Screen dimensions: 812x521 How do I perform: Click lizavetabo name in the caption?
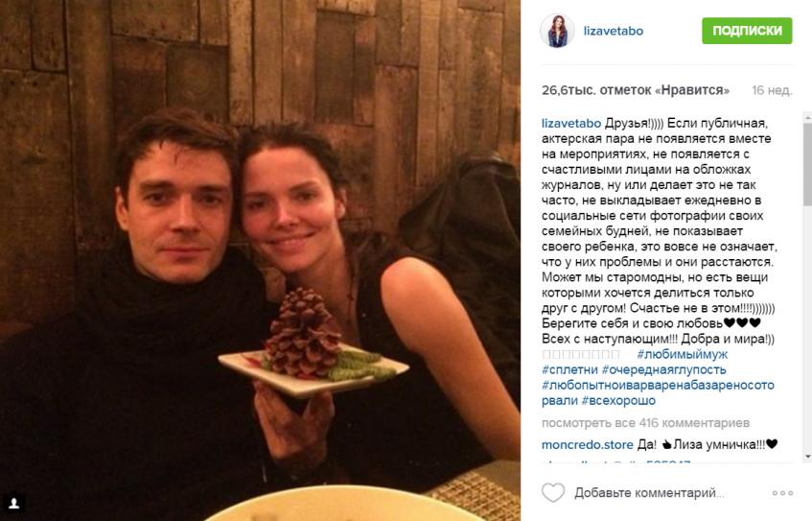coord(571,124)
